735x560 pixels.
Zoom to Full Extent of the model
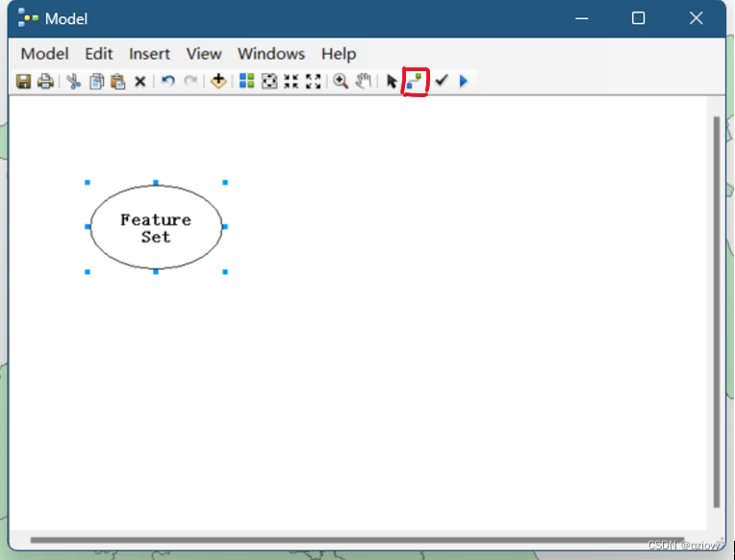(269, 81)
